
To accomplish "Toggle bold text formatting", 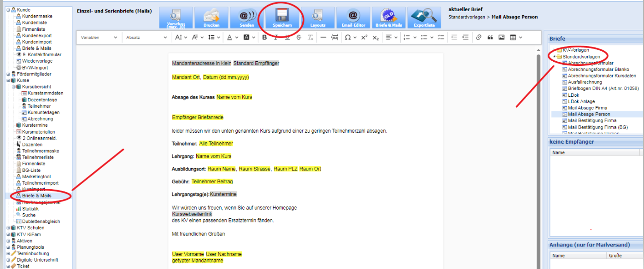I will pyautogui.click(x=264, y=37).
